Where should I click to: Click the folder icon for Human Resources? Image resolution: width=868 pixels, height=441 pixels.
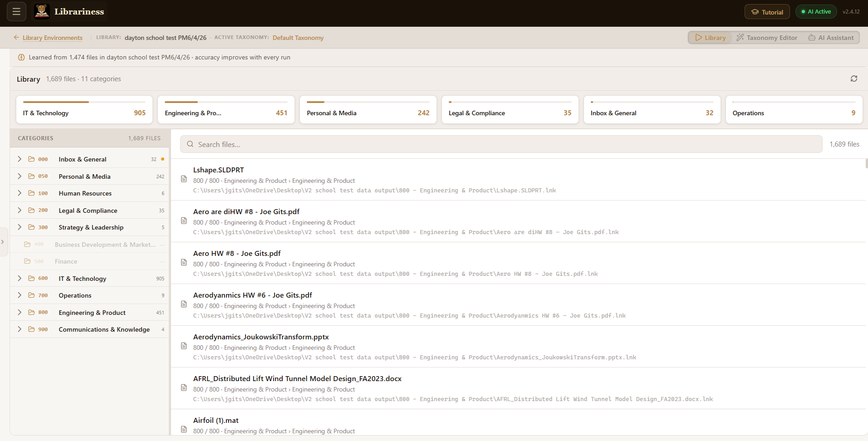click(31, 193)
